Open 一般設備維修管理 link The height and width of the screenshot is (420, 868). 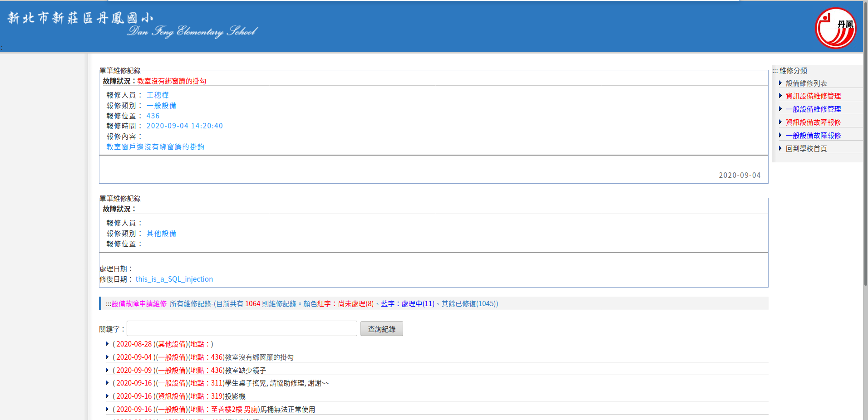pos(813,109)
